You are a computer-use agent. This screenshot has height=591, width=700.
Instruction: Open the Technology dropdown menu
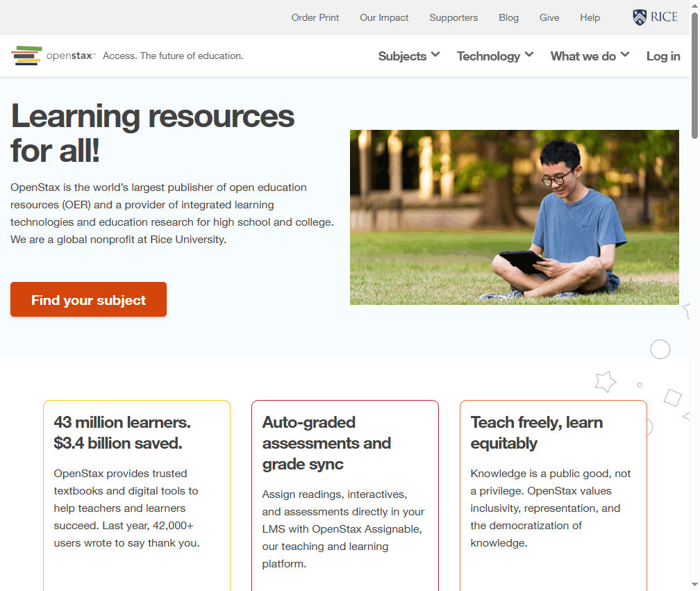(494, 56)
